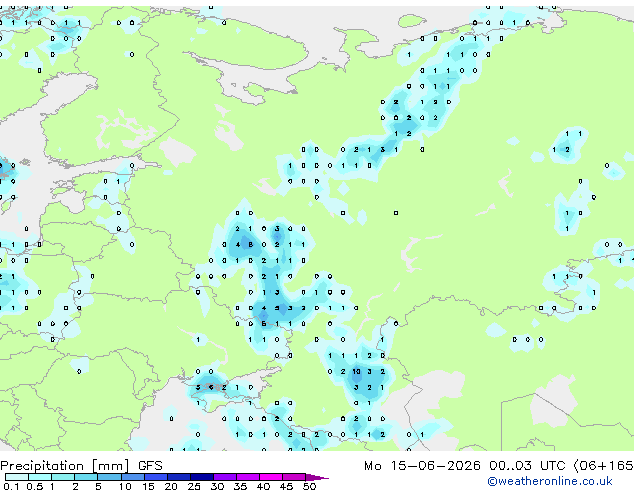Select the 5–10 mm legend swatch
The image size is (634, 490).
tap(110, 477)
